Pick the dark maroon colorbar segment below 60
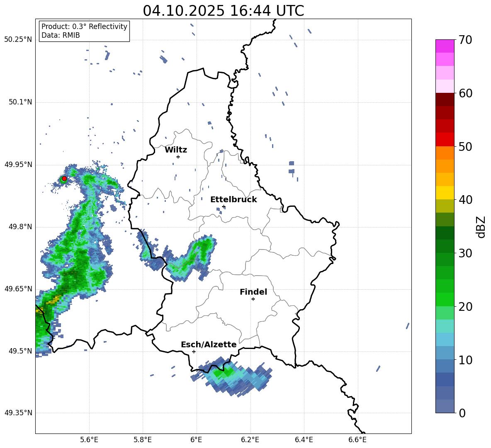This screenshot has height=448, width=491. tap(445, 99)
